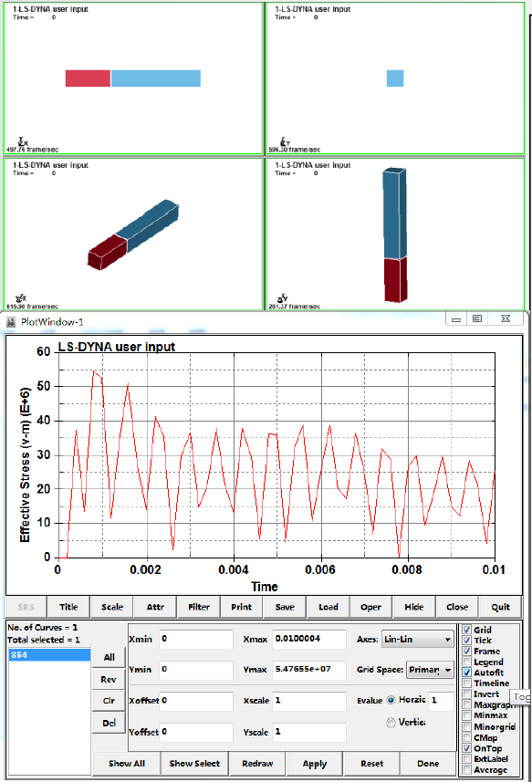Enable the Timeline checkbox
Screen dimensions: 532x782
466,683
